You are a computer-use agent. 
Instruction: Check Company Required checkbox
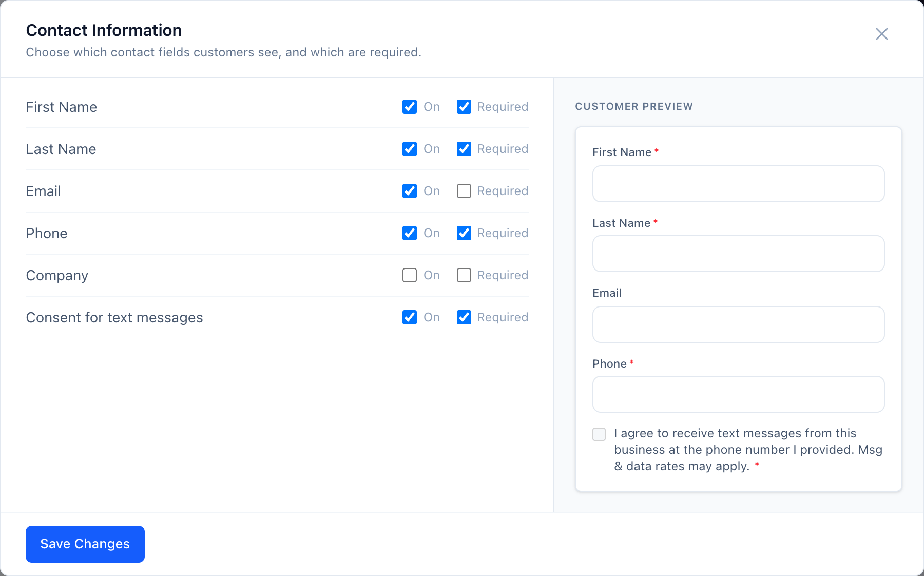point(464,275)
